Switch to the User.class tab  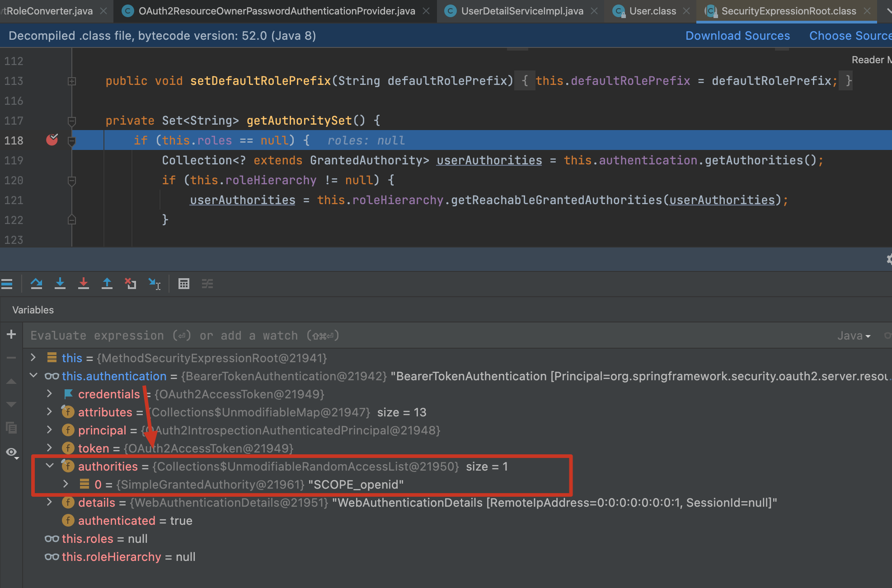[x=651, y=11]
